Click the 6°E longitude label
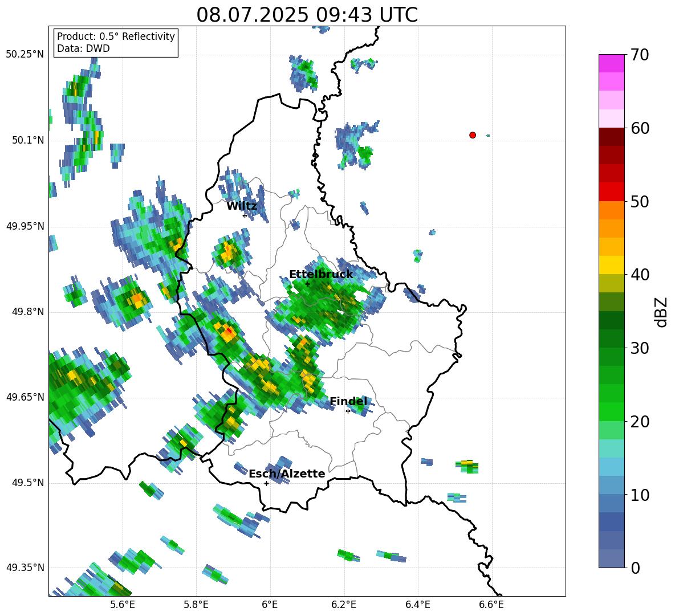 point(270,605)
